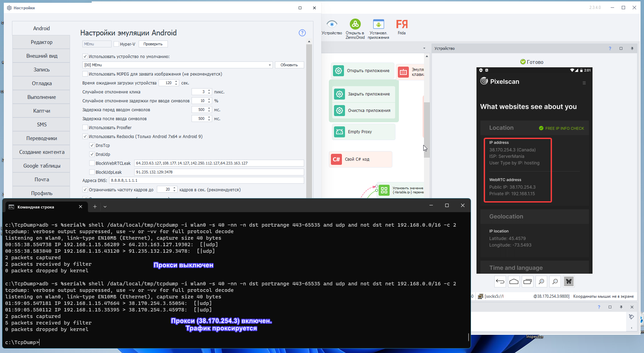This screenshot has height=353, width=644.
Task: Click the Эмуляция клавиатуры action block
Action: point(410,72)
